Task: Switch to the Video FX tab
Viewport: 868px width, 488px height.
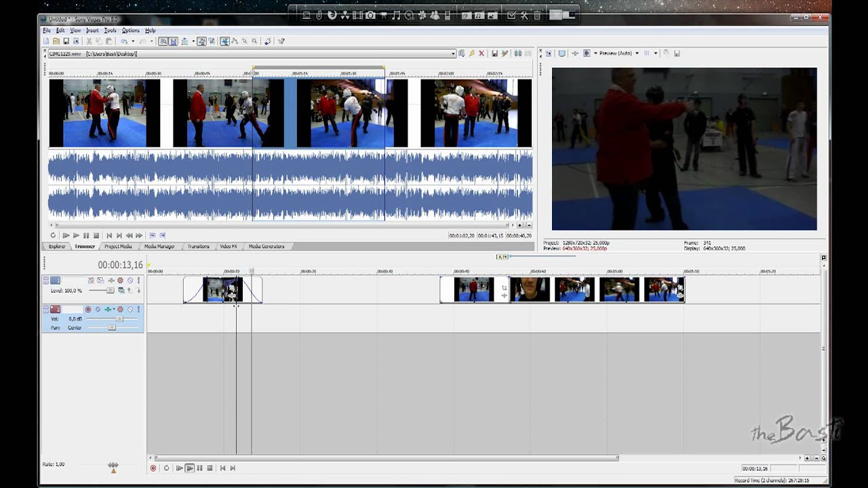Action: tap(229, 246)
